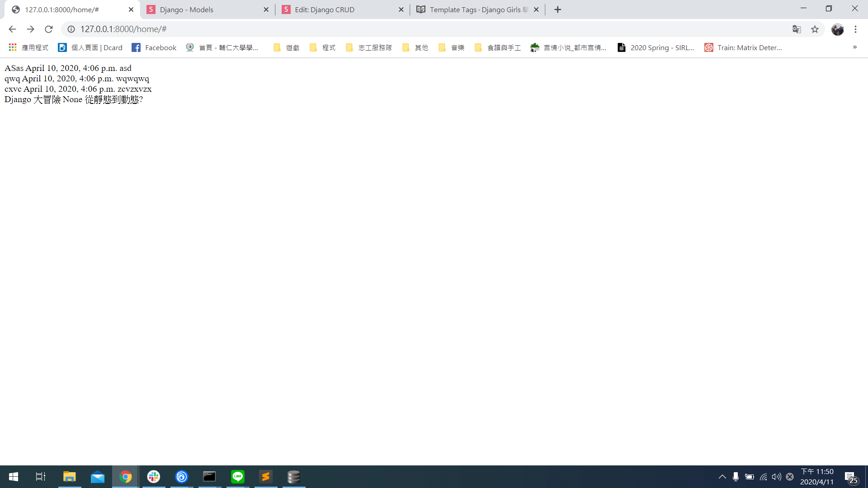The image size is (868, 488).
Task: Open the Google Translate page icon
Action: tap(797, 29)
